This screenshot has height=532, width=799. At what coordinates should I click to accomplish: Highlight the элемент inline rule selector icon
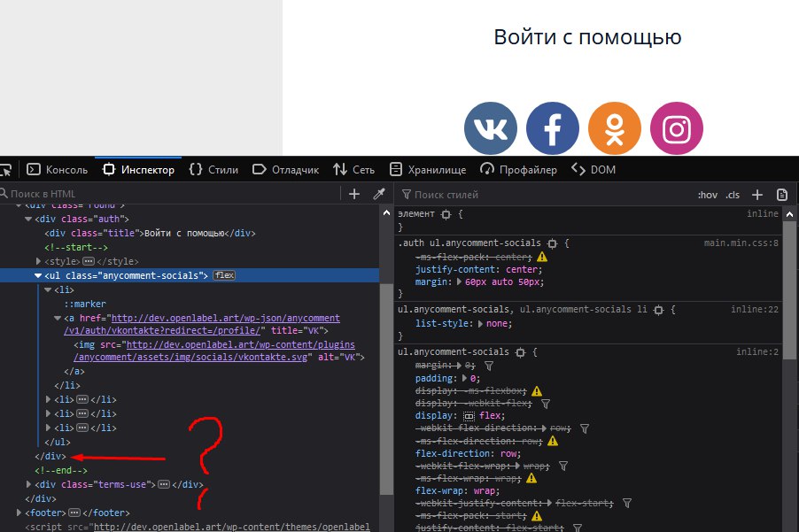pyautogui.click(x=446, y=214)
